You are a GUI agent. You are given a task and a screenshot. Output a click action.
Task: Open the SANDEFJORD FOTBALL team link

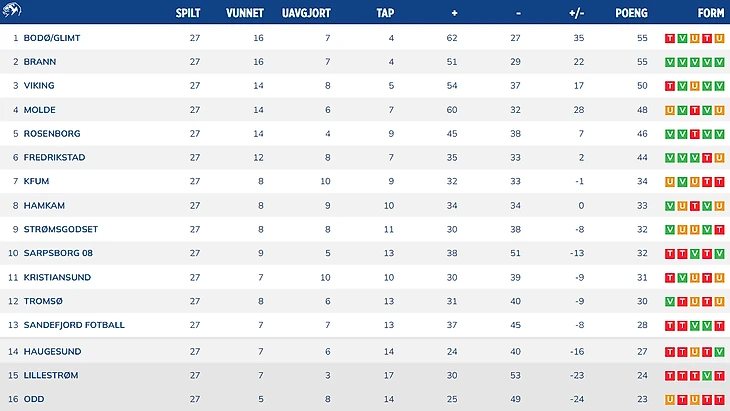pos(74,325)
